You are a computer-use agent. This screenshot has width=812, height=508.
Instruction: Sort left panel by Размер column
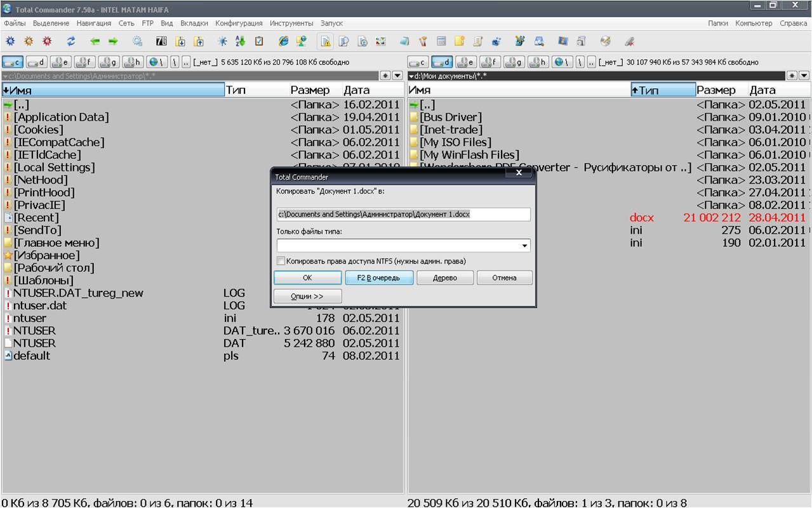click(x=315, y=90)
